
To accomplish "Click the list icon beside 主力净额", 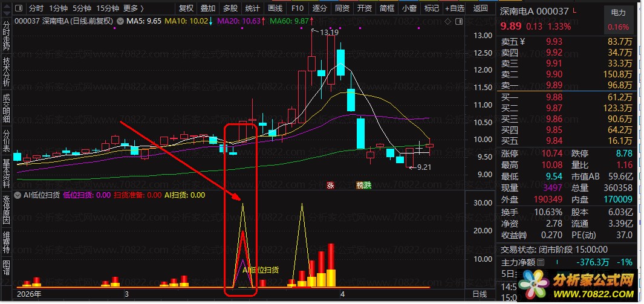I will point(541,262).
